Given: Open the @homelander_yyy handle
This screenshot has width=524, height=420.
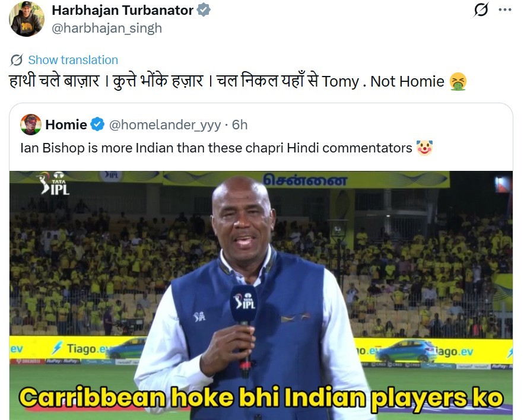Looking at the screenshot, I should [x=165, y=125].
